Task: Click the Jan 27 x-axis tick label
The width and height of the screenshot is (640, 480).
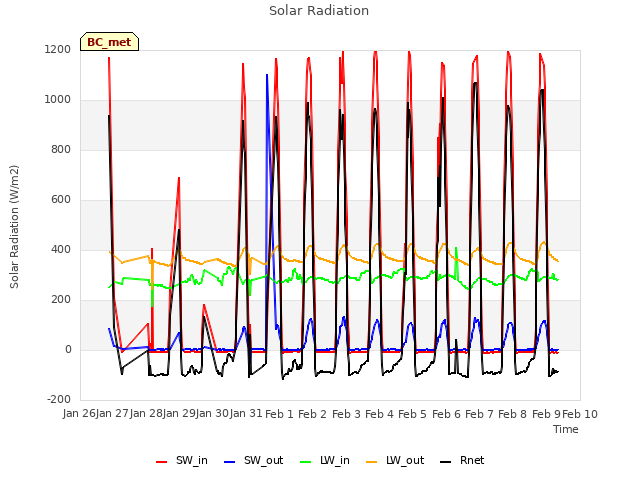Action: (x=113, y=414)
